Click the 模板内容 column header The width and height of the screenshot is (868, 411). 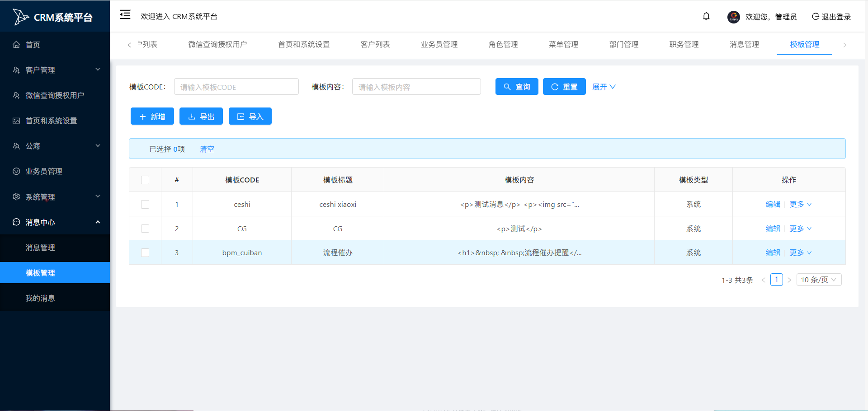[x=519, y=180]
